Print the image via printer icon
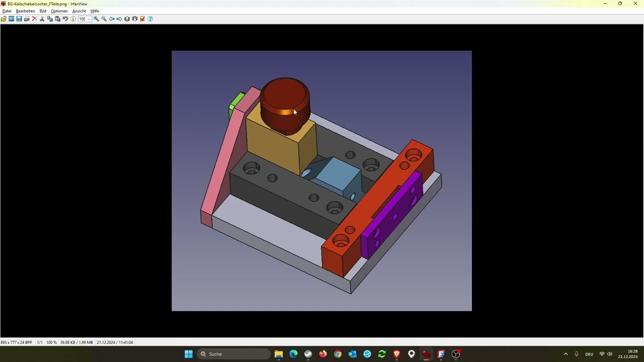644x362 pixels. [27, 19]
